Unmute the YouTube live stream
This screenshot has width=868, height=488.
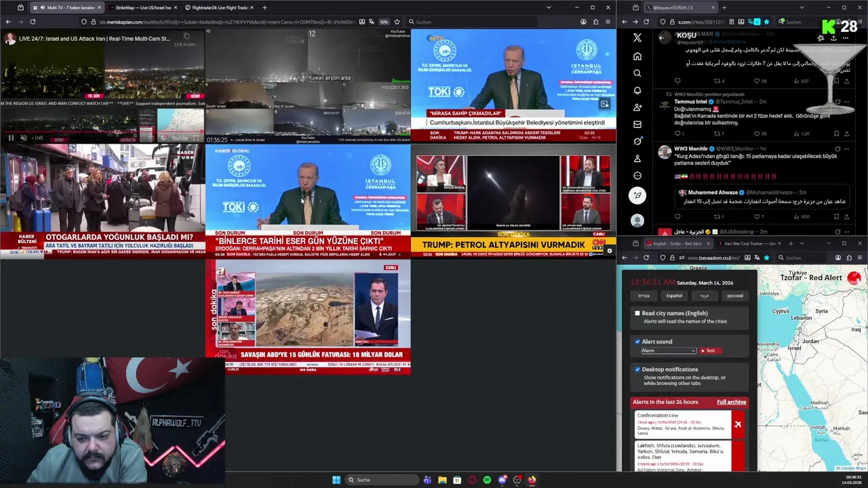24,138
